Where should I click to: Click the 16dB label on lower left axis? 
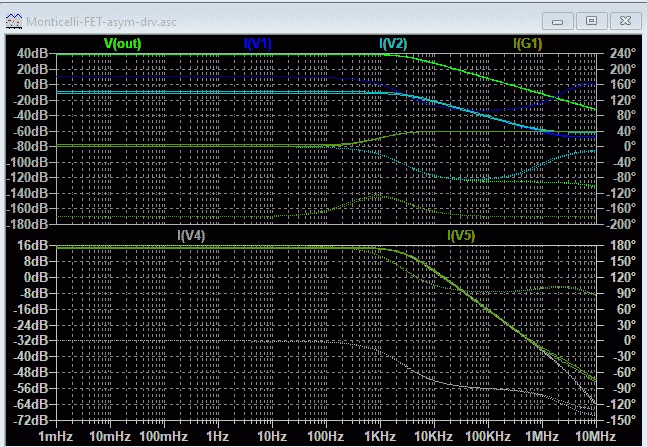pyautogui.click(x=32, y=246)
